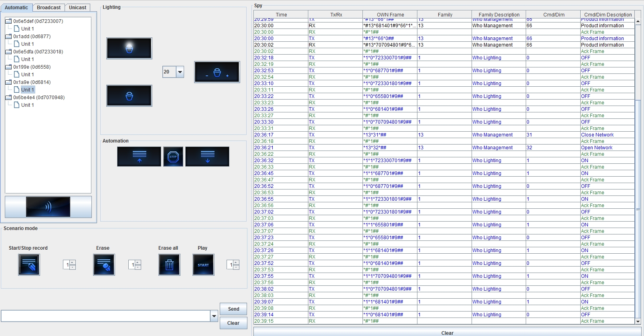Select highlighted Unit 1 under 0x1a9e
The image size is (644, 336).
(27, 90)
